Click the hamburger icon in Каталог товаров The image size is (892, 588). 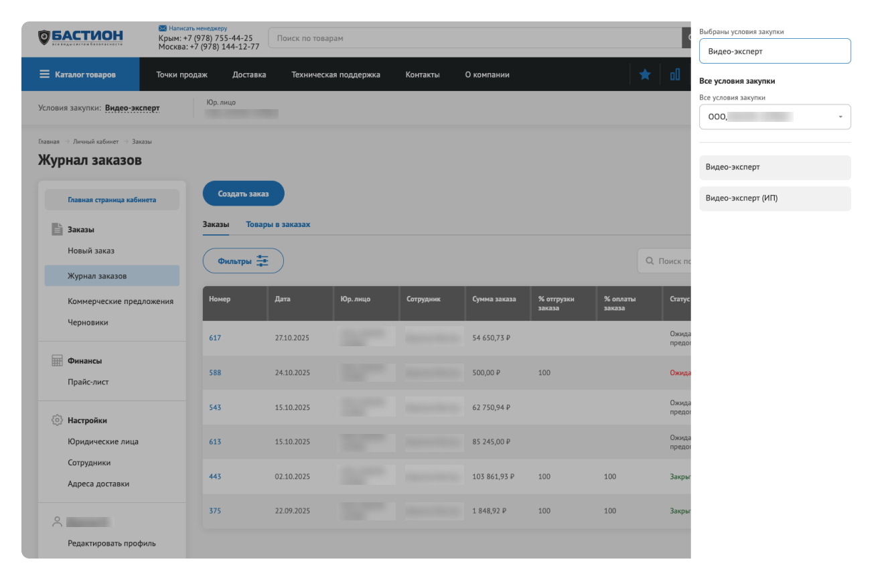click(x=45, y=74)
